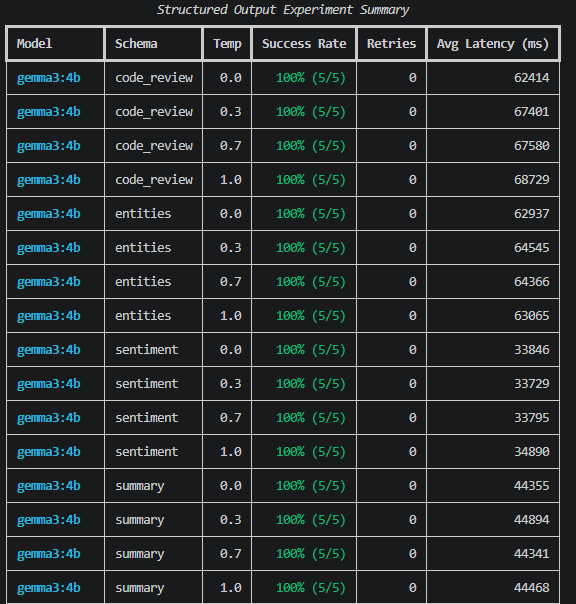Click temp 0.7 in the 33795 latency row
The image size is (576, 604).
pyautogui.click(x=230, y=418)
